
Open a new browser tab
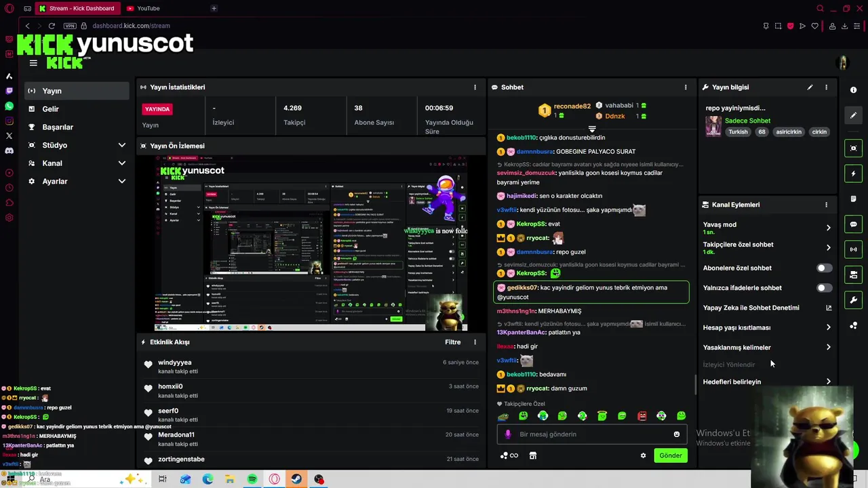click(214, 8)
